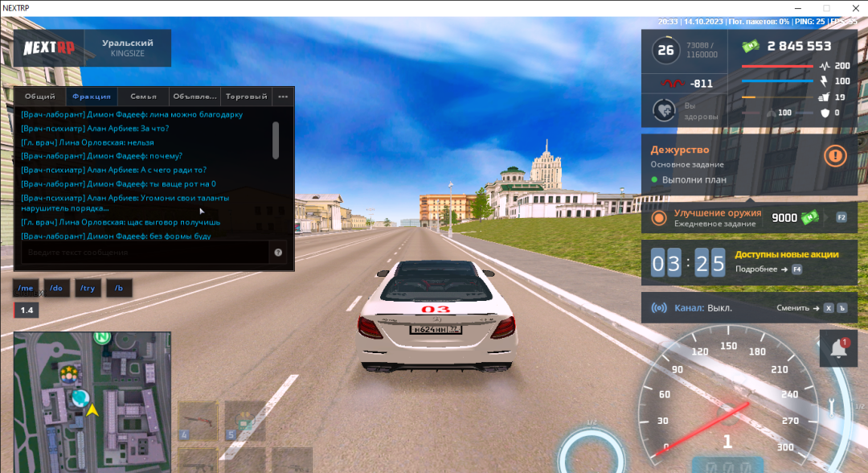Viewport: 868px width, 473px height.
Task: Select item slot 5 in the hotbar
Action: (244, 421)
